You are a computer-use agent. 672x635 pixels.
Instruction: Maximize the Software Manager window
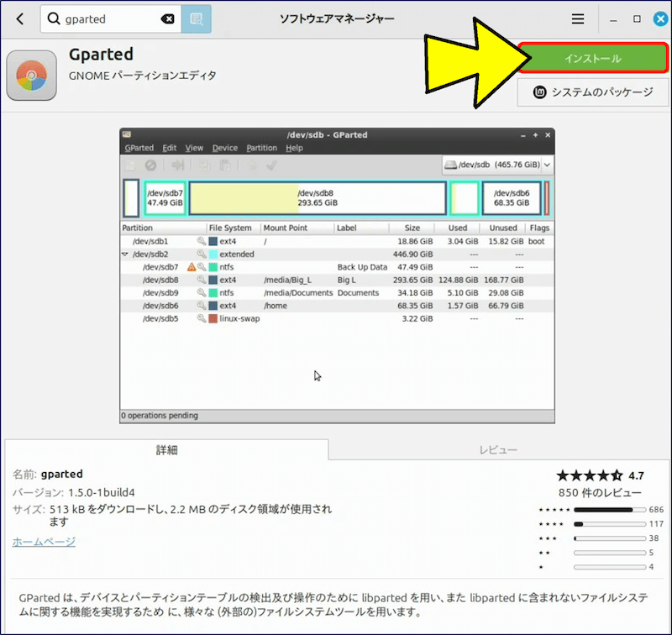(x=636, y=18)
